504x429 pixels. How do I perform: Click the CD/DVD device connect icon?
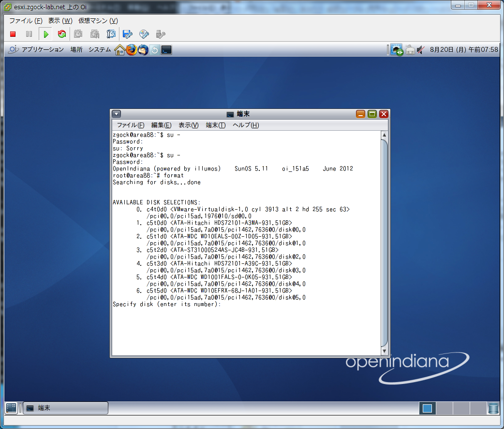(144, 34)
